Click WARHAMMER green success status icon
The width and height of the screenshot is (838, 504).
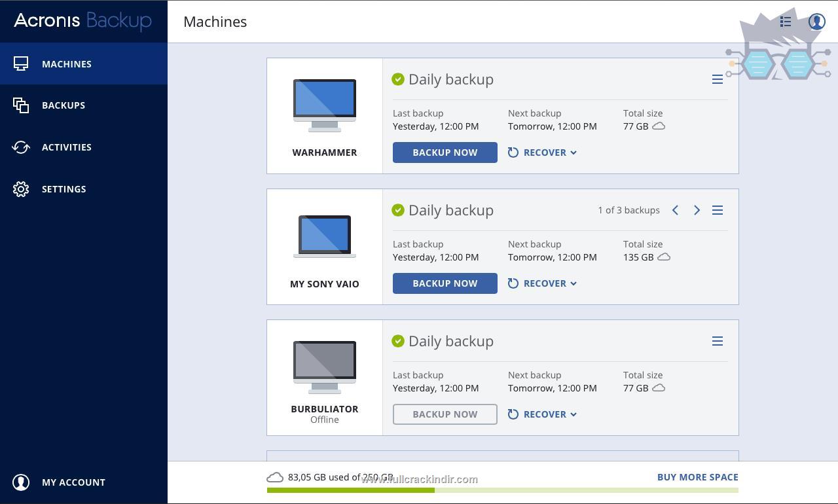pyautogui.click(x=398, y=79)
